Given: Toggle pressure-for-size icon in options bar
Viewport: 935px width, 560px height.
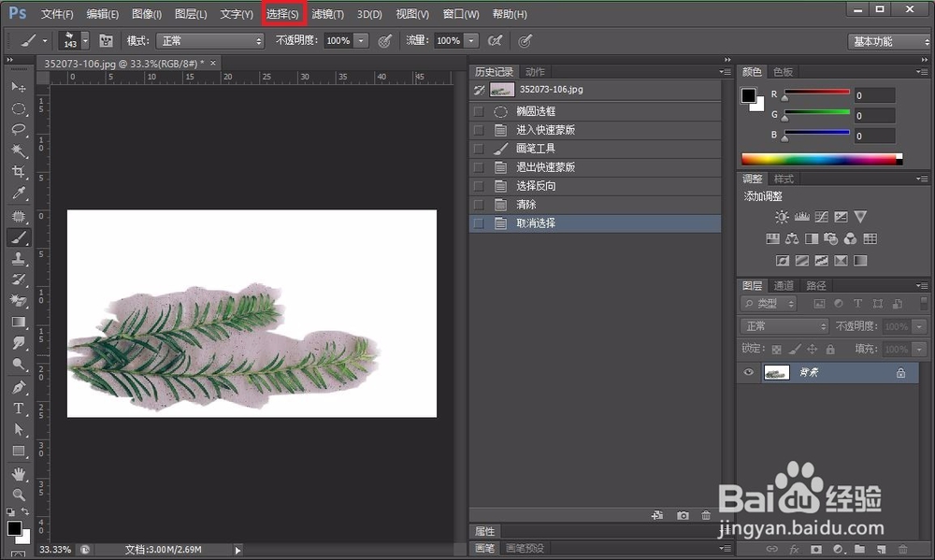Looking at the screenshot, I should point(525,40).
